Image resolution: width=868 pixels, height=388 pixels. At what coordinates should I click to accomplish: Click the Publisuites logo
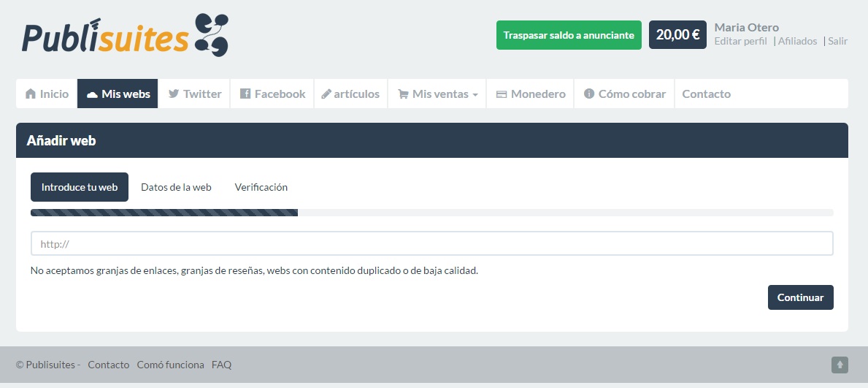click(125, 35)
